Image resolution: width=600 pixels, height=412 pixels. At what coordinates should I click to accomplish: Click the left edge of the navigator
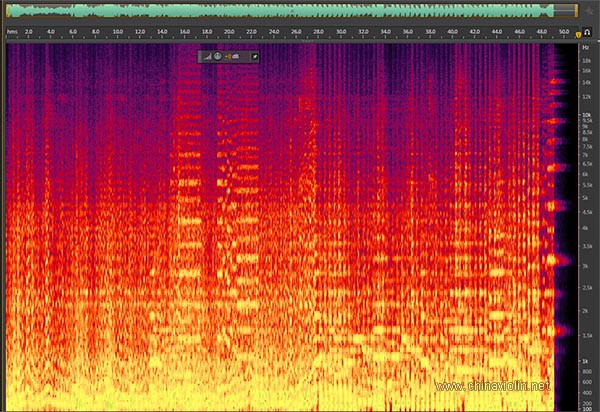pyautogui.click(x=8, y=10)
